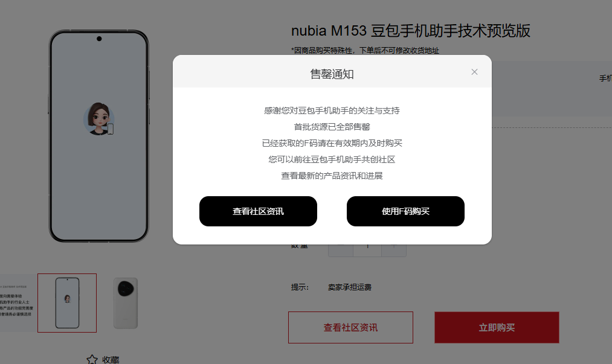612x364 pixels.
Task: Click the front camera dot on the large phone image
Action: click(x=99, y=39)
